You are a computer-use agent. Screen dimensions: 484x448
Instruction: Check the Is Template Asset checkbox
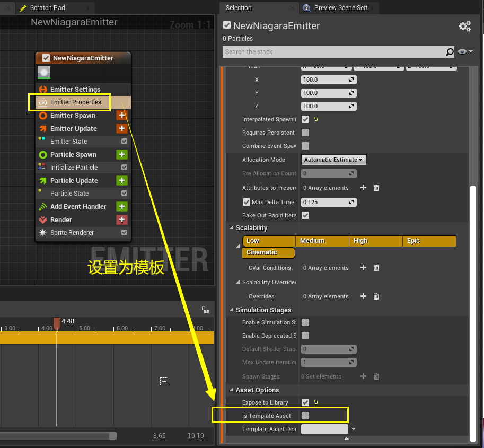(x=305, y=416)
